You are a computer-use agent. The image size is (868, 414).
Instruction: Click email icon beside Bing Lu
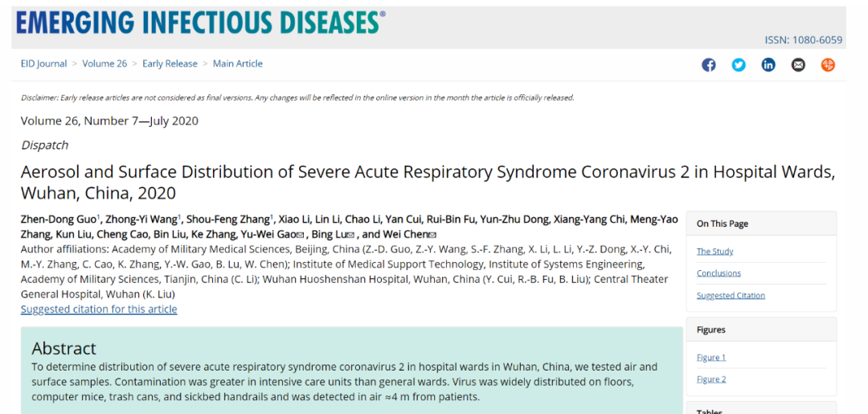pyautogui.click(x=350, y=236)
